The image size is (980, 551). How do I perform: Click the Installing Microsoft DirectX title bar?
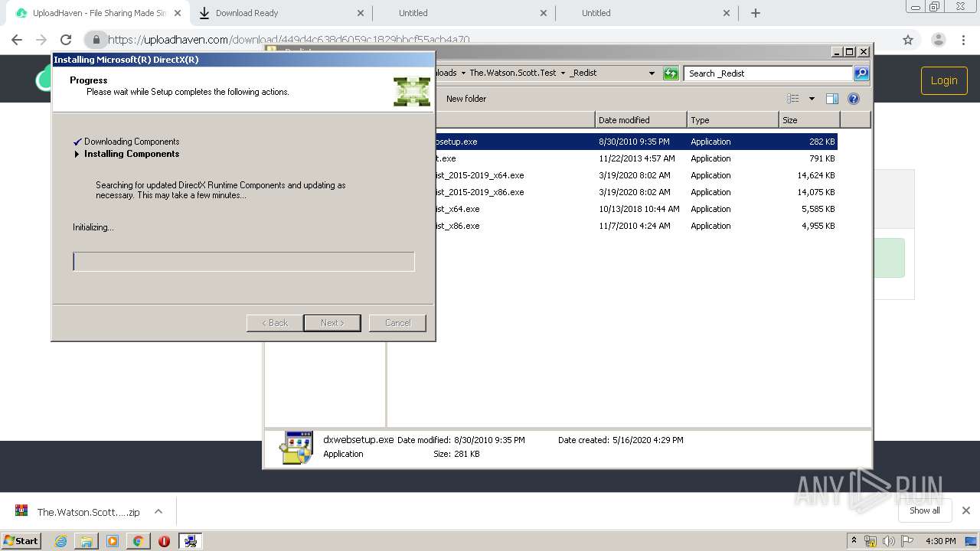(x=243, y=60)
